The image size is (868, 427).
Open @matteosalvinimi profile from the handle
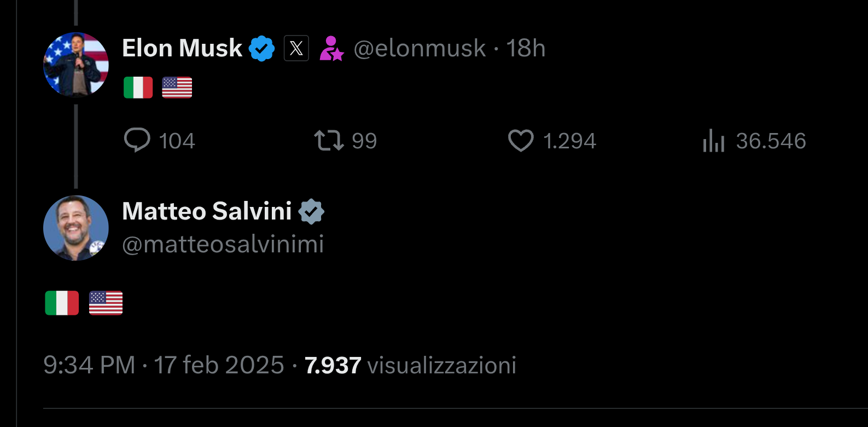pos(223,245)
